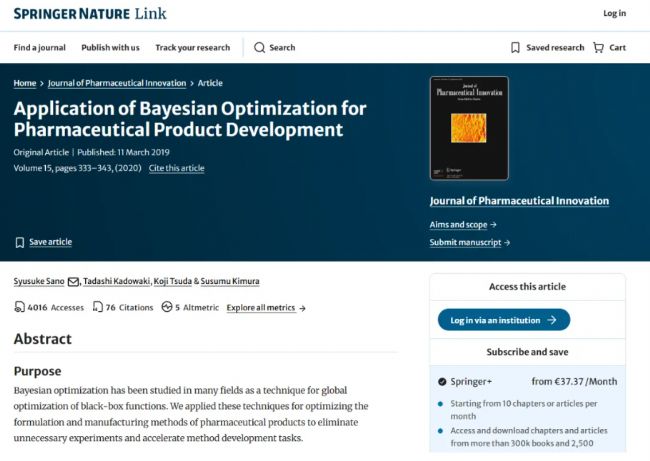Open the Find a journal menu
Viewport: 650px width, 461px height.
tap(39, 48)
